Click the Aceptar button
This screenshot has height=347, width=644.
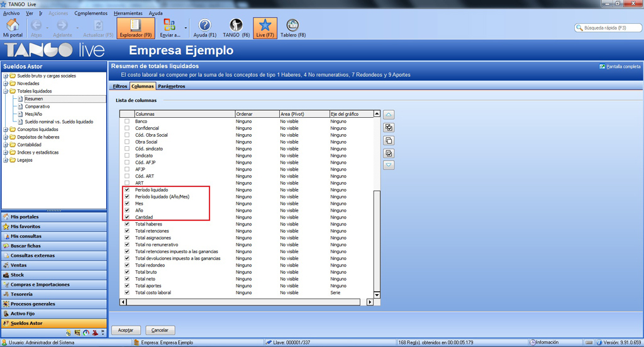tap(126, 330)
